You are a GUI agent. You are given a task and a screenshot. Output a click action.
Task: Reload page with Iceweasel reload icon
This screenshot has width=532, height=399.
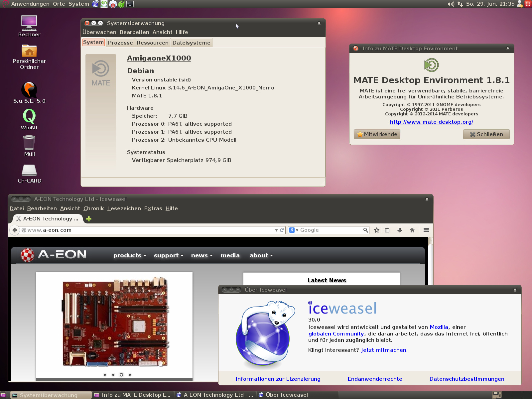tap(282, 230)
